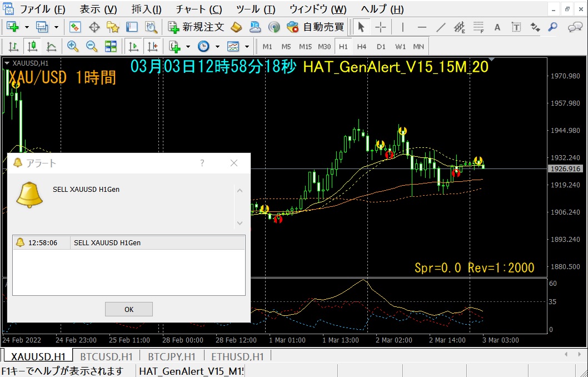Click the alert dialog help question mark
The height and width of the screenshot is (377, 588).
(x=202, y=163)
